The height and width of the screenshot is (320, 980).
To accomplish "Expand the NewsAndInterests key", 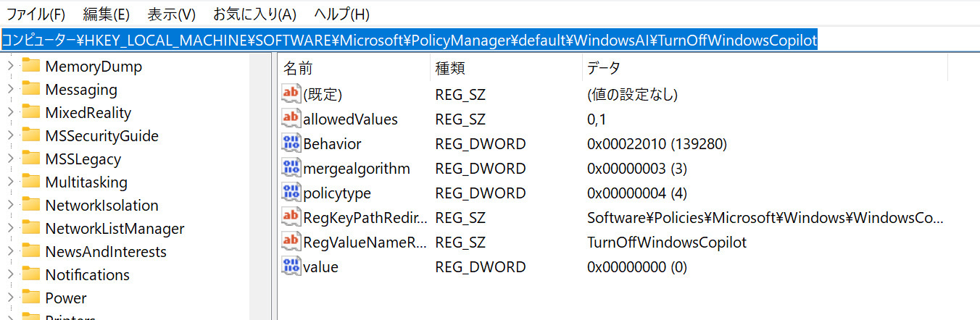I will (x=10, y=252).
